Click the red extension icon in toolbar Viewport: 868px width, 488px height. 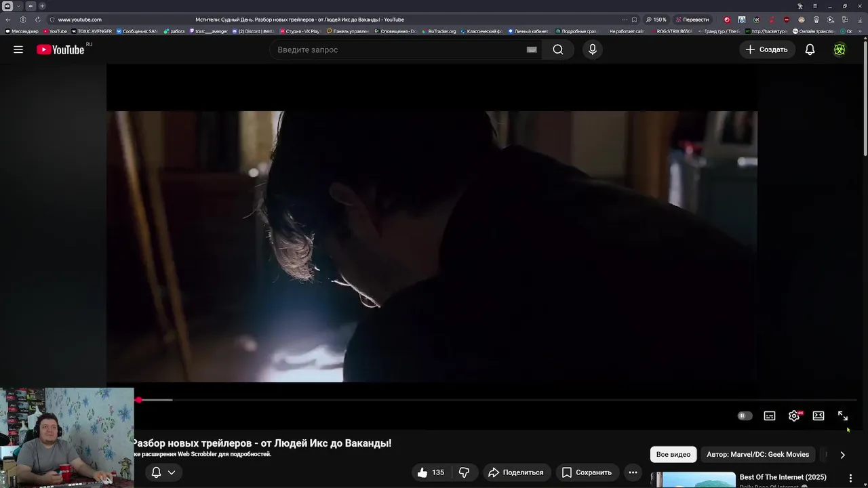pos(727,20)
